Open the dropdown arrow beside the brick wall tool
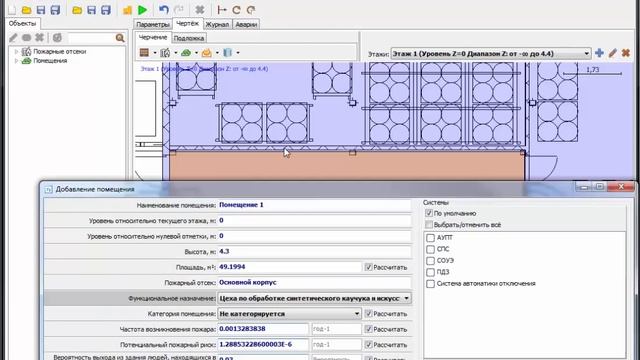Viewport: 640px width, 360px height. pyautogui.click(x=155, y=53)
